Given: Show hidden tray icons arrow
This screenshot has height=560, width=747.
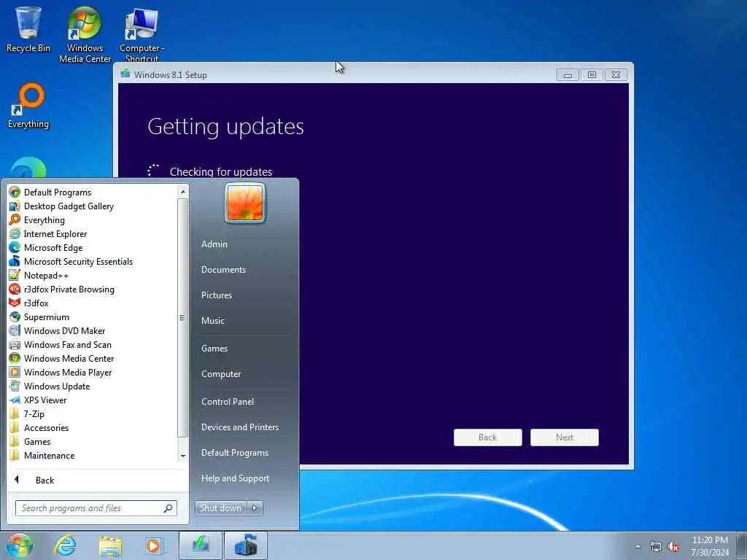Looking at the screenshot, I should point(638,547).
